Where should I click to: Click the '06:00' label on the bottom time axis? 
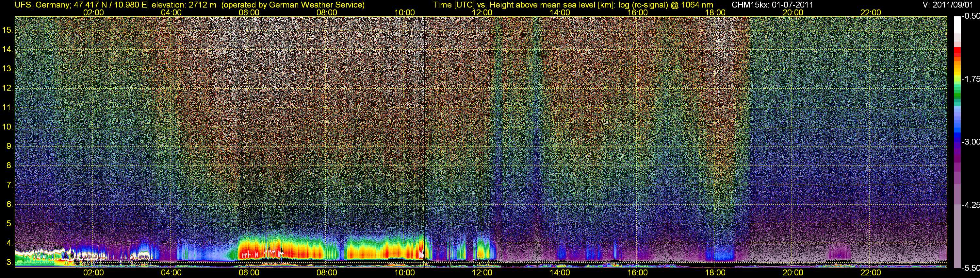(x=249, y=273)
